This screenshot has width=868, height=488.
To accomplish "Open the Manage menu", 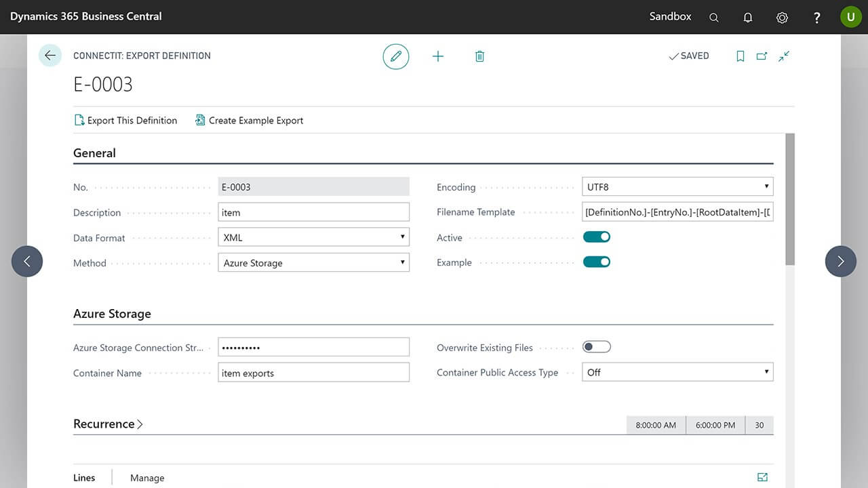I will tap(147, 478).
